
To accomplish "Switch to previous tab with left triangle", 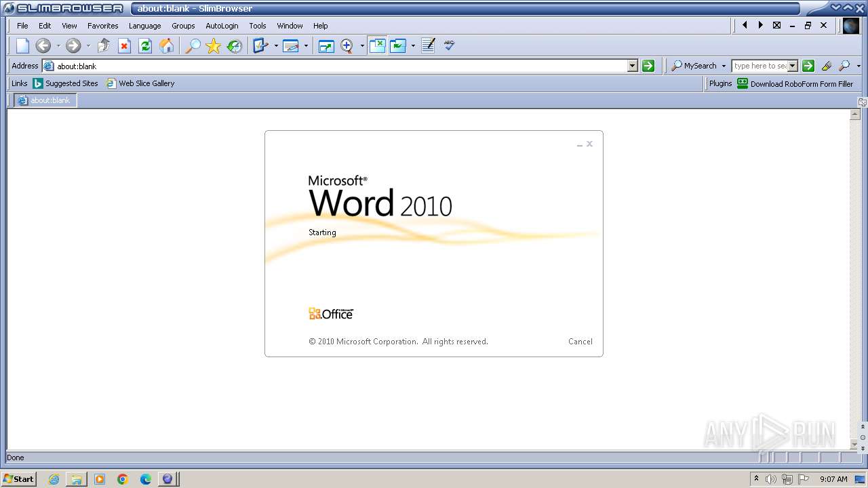I will [x=745, y=25].
